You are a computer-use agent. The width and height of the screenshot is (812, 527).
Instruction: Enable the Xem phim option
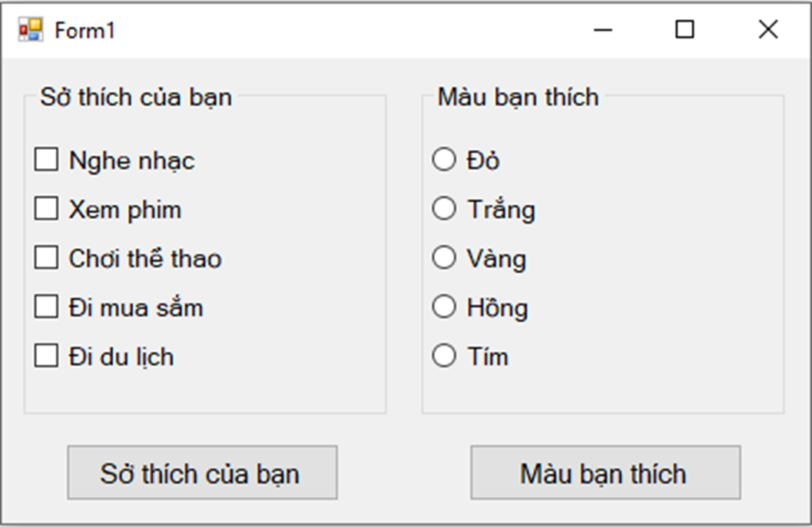pos(45,209)
